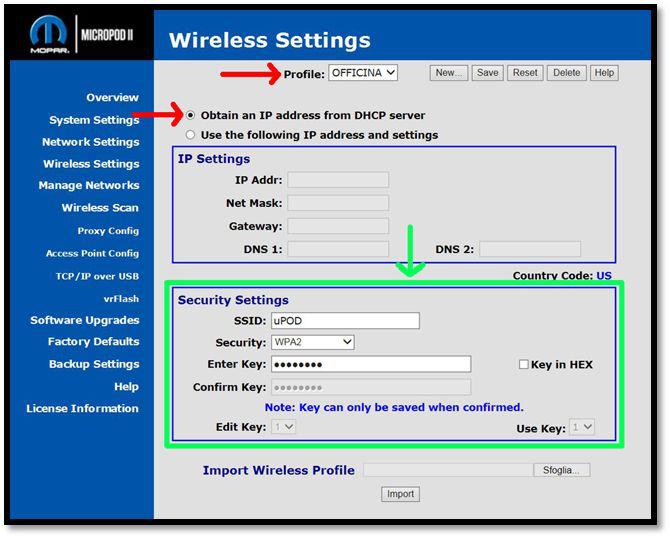Viewport: 670px width, 538px height.
Task: Click the US country code link
Action: 604,276
